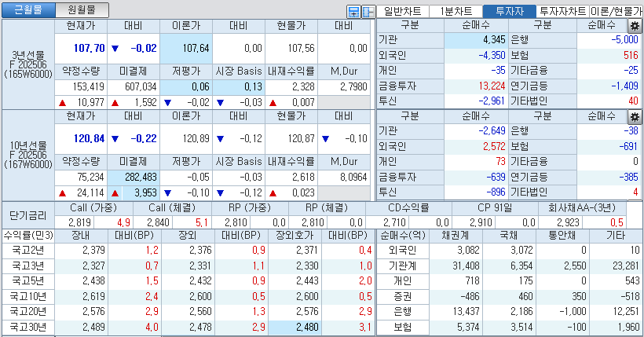The width and height of the screenshot is (644, 337).
Task: Click corporate bond rate 2.923
Action: (x=560, y=223)
